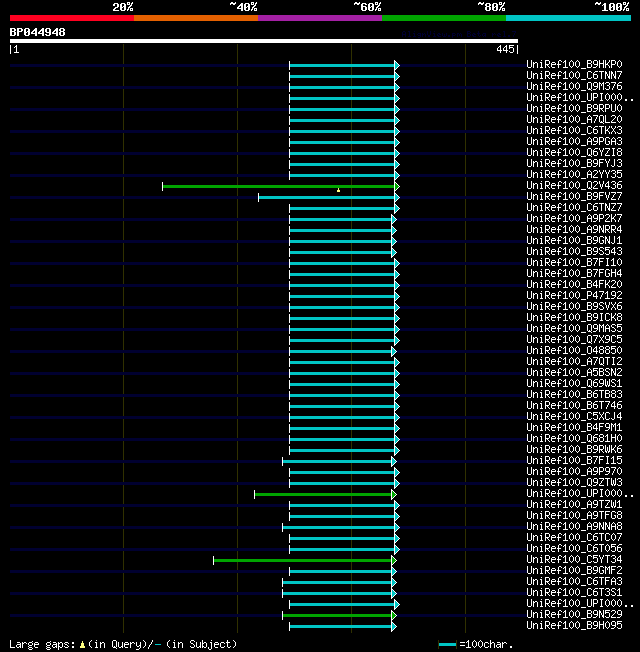The image size is (640, 652).
Task: Select the green alignment bar for UniRef100_B9N529
Action: (337, 615)
